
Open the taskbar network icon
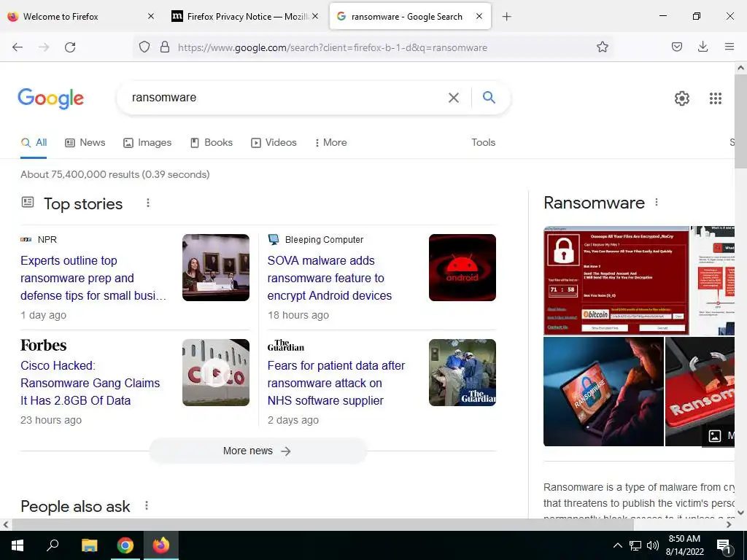(635, 545)
